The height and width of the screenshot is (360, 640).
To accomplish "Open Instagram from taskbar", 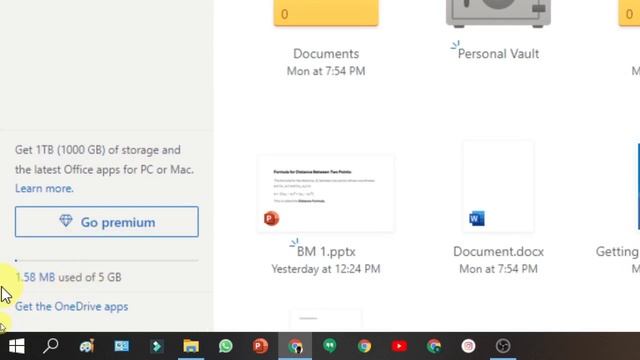I will (x=469, y=346).
